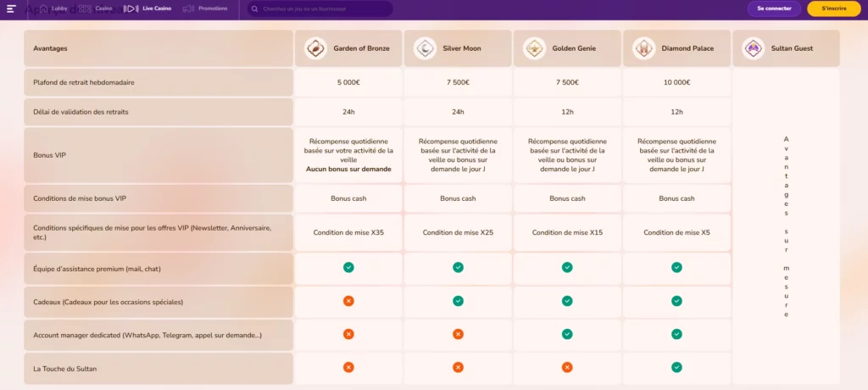Select the 5 000€ withdrawal limit cell

348,82
